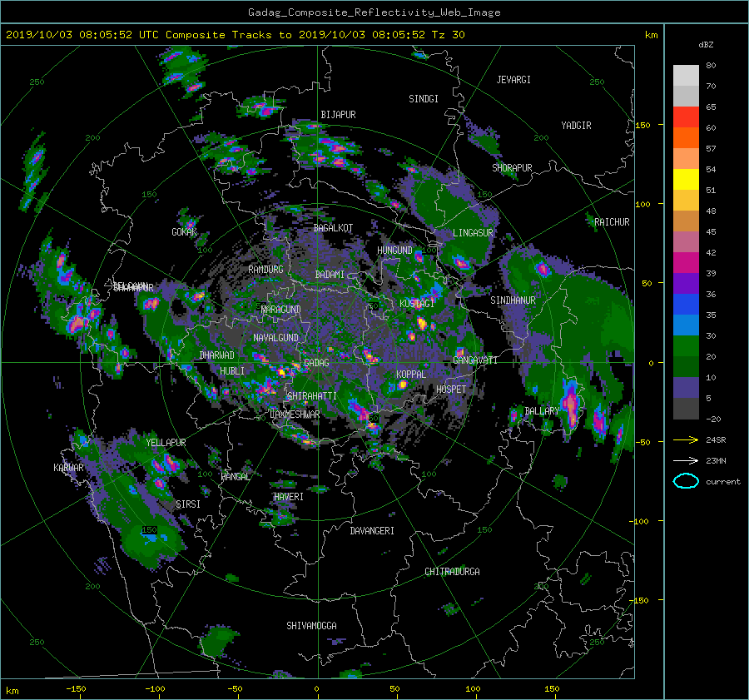Click the BADAMI city label
The width and height of the screenshot is (749, 700).
(x=330, y=275)
